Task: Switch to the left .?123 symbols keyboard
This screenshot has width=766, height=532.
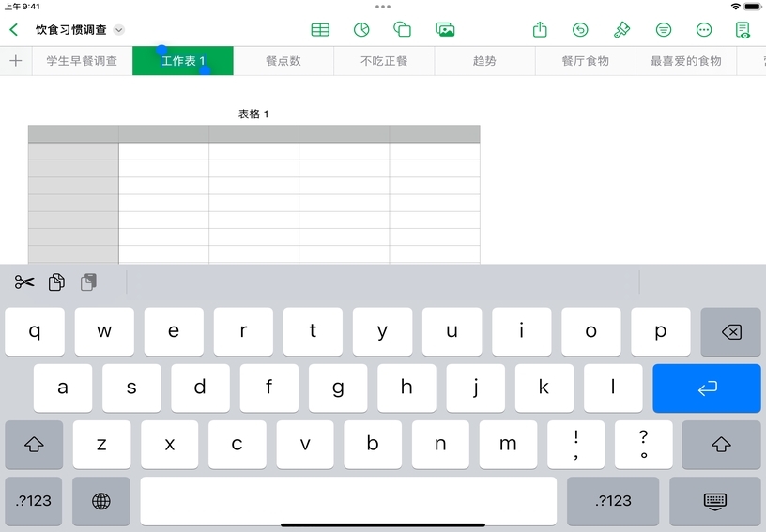Action: point(35,501)
